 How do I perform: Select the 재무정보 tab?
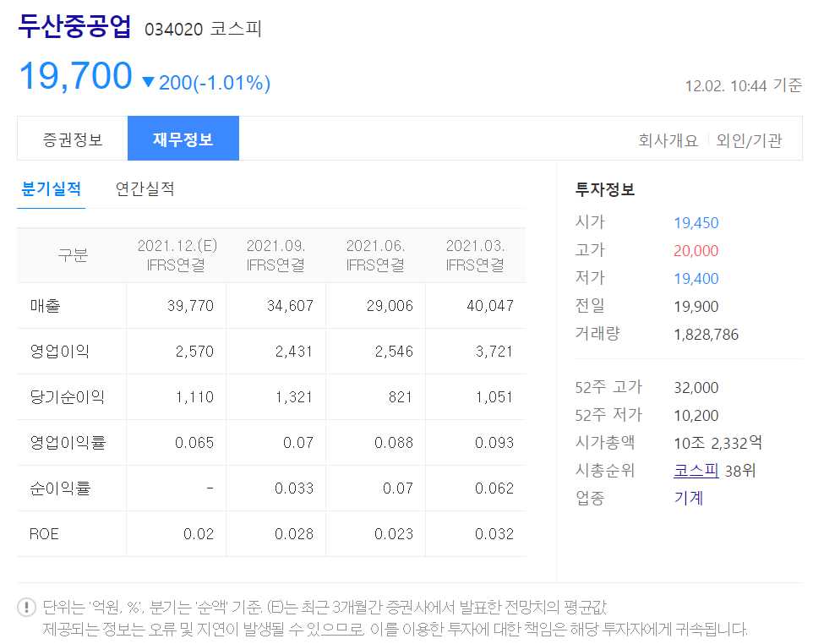[183, 138]
